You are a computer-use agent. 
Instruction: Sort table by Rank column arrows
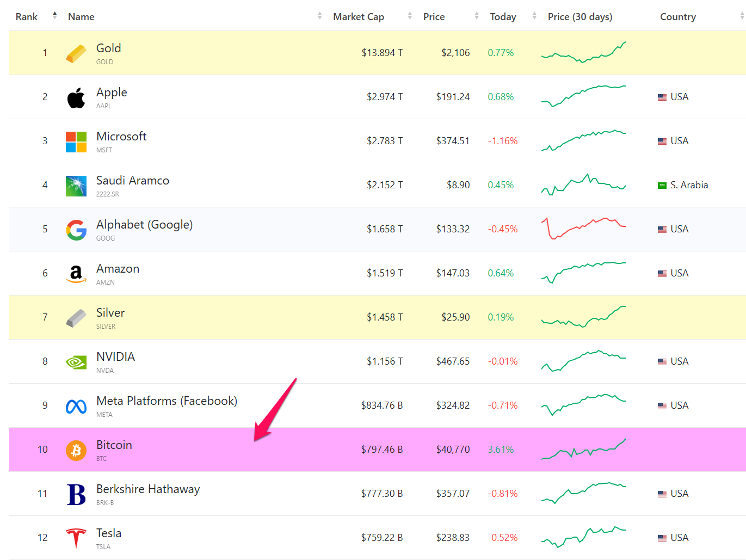click(54, 16)
